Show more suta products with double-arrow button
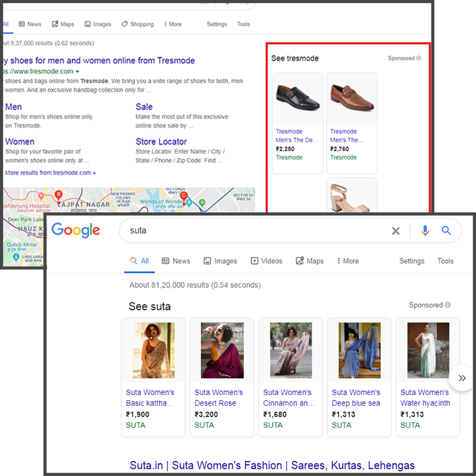 (462, 378)
